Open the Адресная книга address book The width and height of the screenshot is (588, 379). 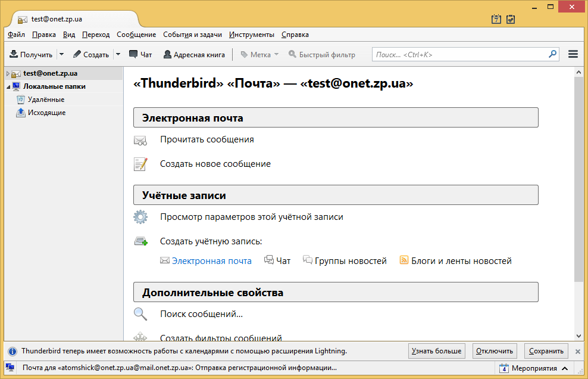pyautogui.click(x=194, y=54)
